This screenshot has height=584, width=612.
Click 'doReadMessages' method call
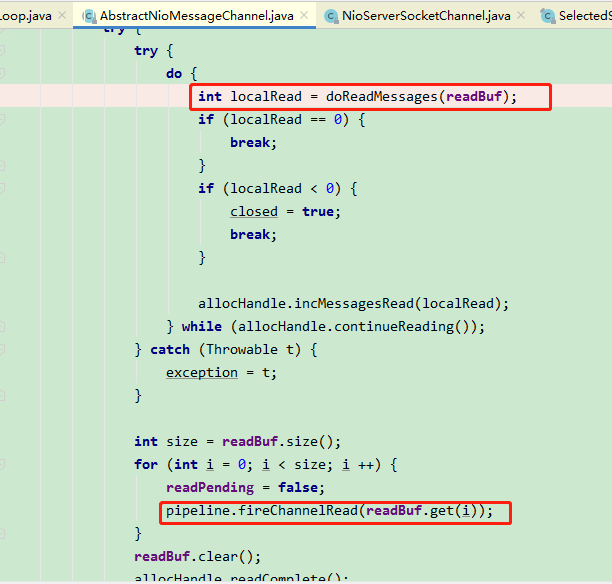pos(382,96)
